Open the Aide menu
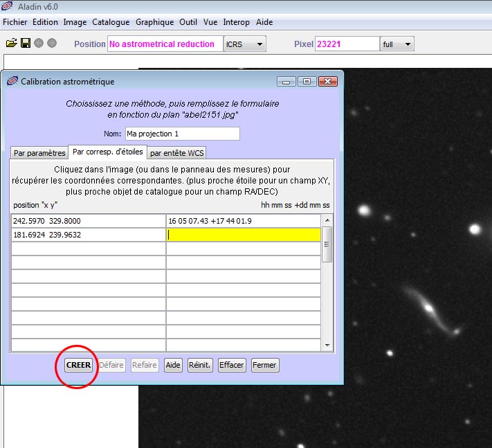Image resolution: width=492 pixels, height=448 pixels. (x=264, y=22)
